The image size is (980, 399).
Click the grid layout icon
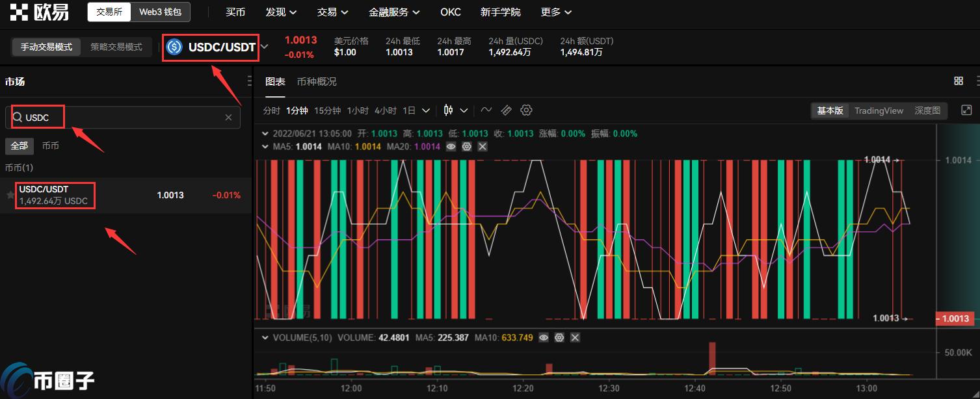[958, 81]
